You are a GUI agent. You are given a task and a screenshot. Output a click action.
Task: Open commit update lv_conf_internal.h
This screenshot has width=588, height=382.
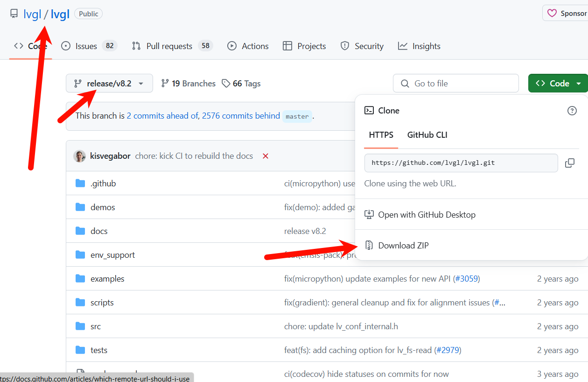tap(341, 326)
